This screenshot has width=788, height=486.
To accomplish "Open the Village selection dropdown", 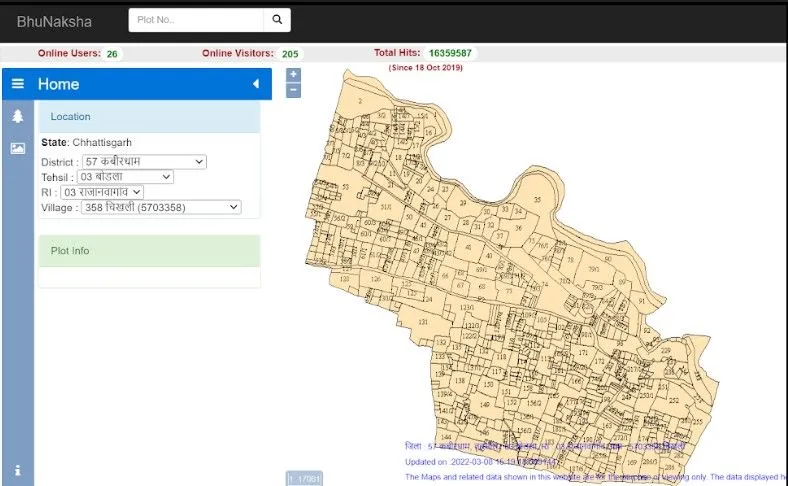I will [150, 207].
